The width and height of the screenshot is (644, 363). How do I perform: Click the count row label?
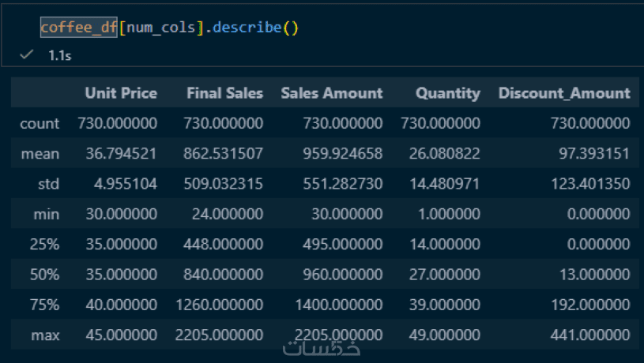point(40,123)
